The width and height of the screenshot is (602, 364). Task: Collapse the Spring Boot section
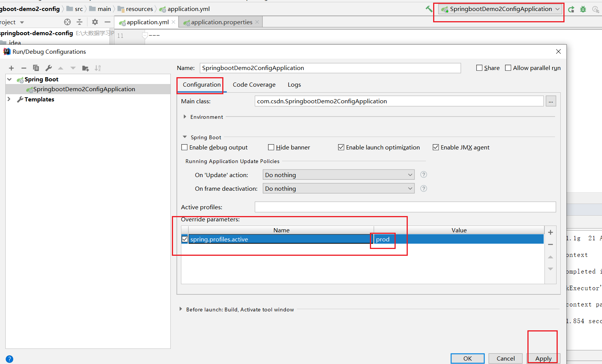(x=185, y=137)
